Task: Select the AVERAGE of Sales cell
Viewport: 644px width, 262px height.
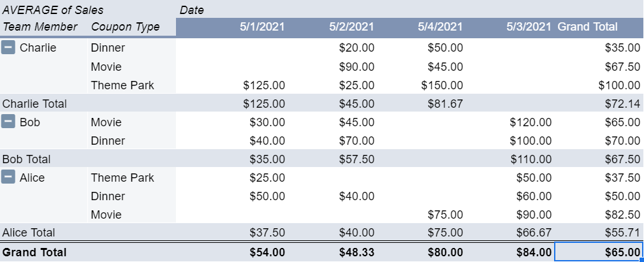Action: tap(53, 10)
